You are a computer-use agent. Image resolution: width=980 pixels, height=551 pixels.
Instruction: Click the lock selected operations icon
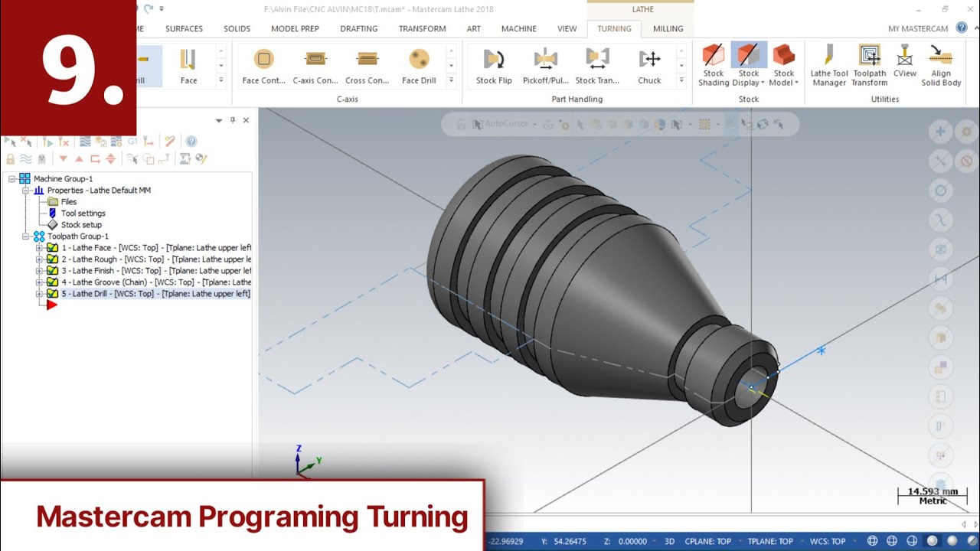click(x=11, y=159)
